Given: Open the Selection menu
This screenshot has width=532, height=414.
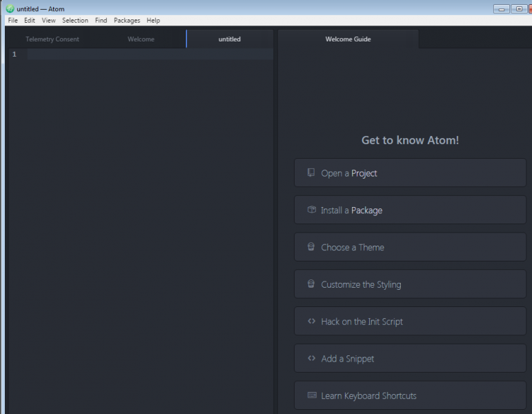Looking at the screenshot, I should click(x=75, y=21).
